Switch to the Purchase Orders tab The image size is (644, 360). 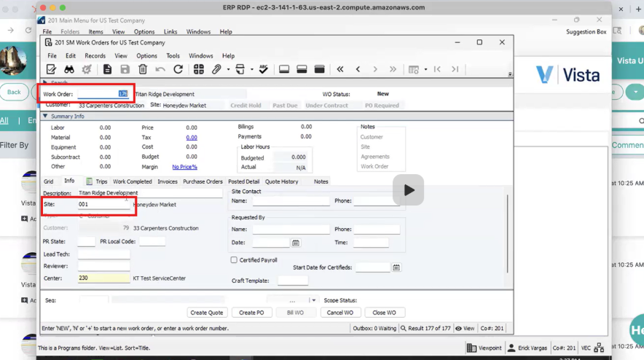203,181
